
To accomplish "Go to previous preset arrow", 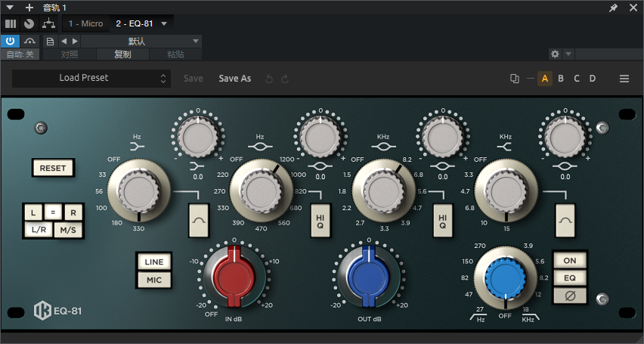I will pos(63,41).
